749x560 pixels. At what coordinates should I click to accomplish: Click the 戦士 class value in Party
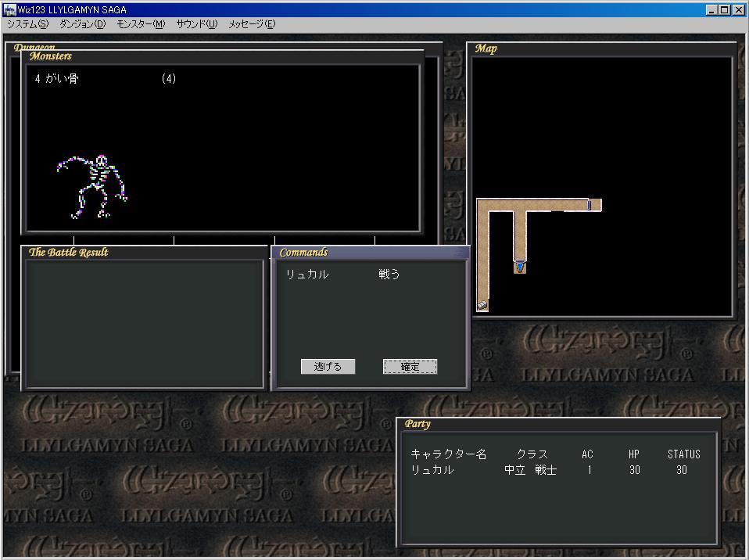click(x=546, y=470)
